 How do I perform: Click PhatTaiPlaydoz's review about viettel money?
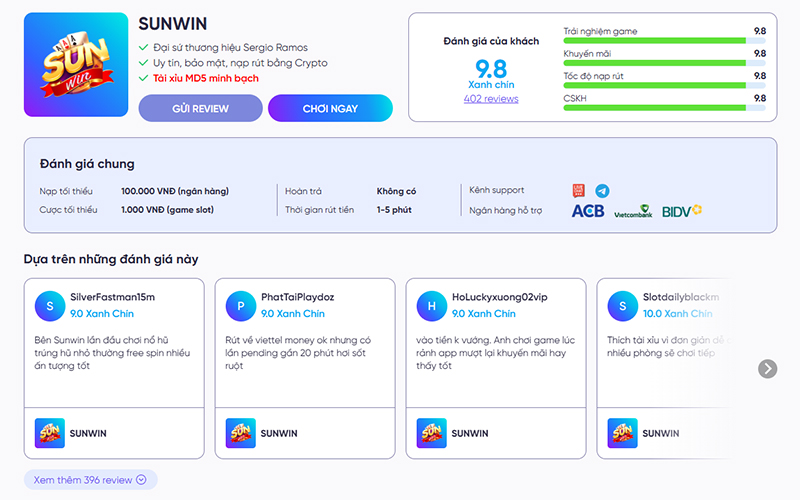[298, 353]
